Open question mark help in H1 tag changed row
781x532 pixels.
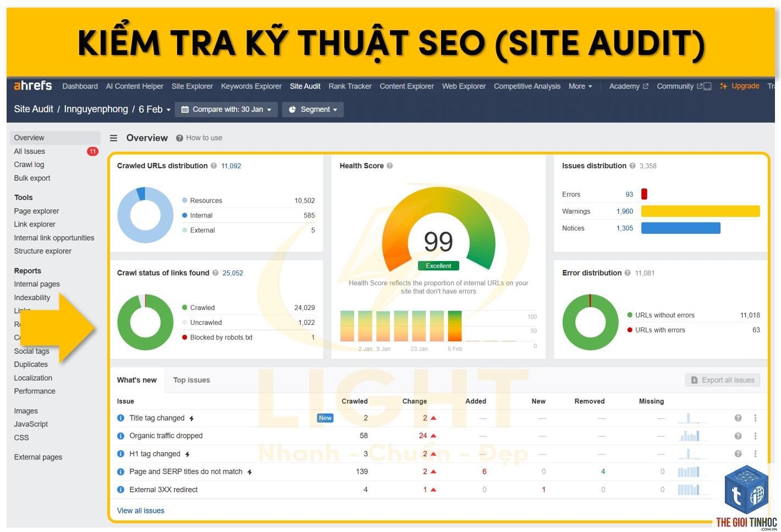click(738, 454)
